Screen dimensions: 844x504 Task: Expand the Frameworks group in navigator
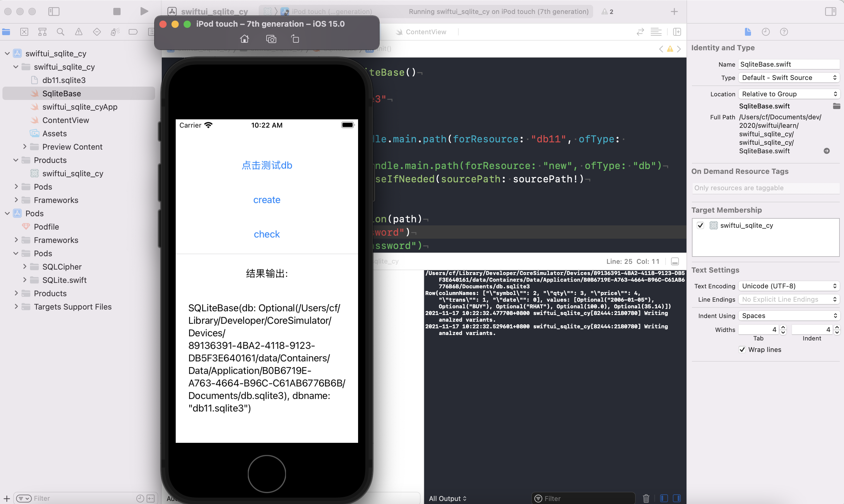pos(16,200)
